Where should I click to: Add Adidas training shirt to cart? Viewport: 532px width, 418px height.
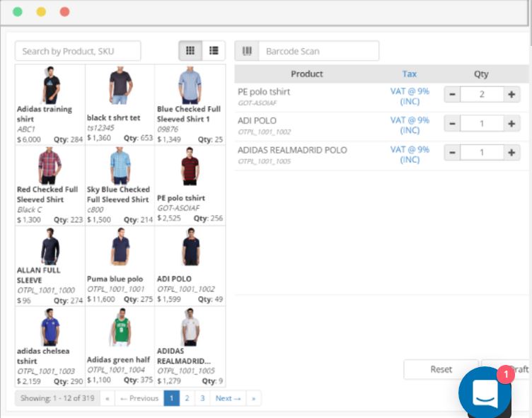[50, 105]
